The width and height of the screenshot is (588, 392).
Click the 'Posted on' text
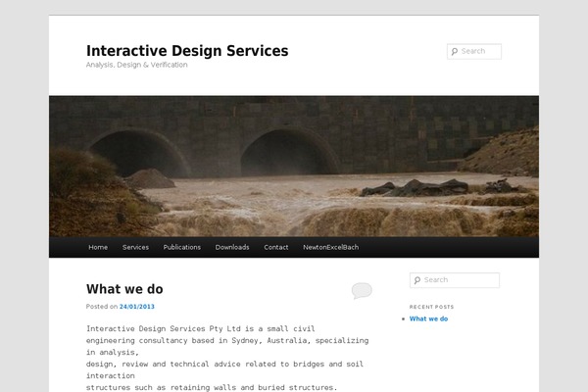pos(102,307)
